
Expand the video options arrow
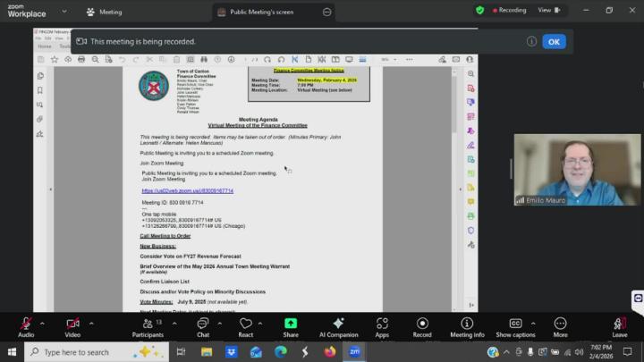click(x=90, y=322)
